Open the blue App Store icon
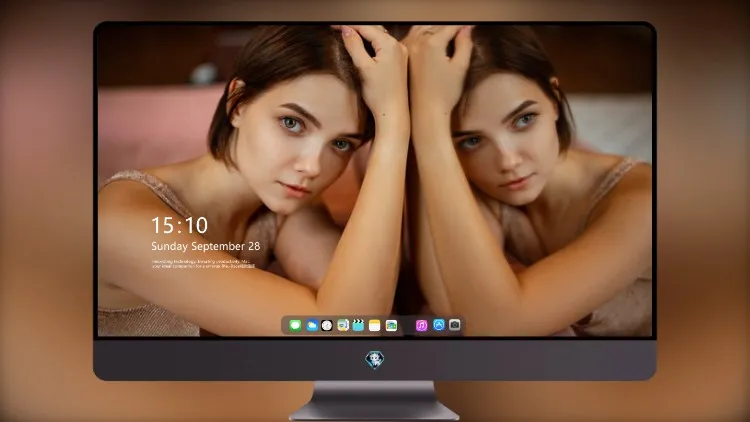This screenshot has height=422, width=750. click(x=439, y=325)
